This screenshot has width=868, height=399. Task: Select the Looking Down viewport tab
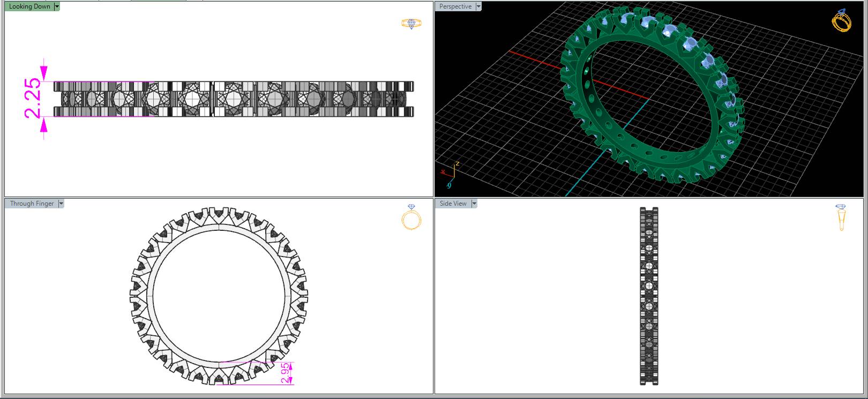click(29, 6)
